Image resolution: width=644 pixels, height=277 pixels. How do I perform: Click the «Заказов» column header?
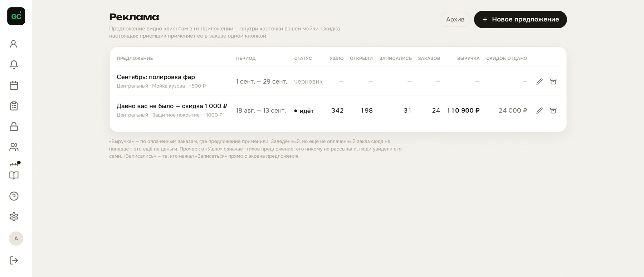coord(429,58)
